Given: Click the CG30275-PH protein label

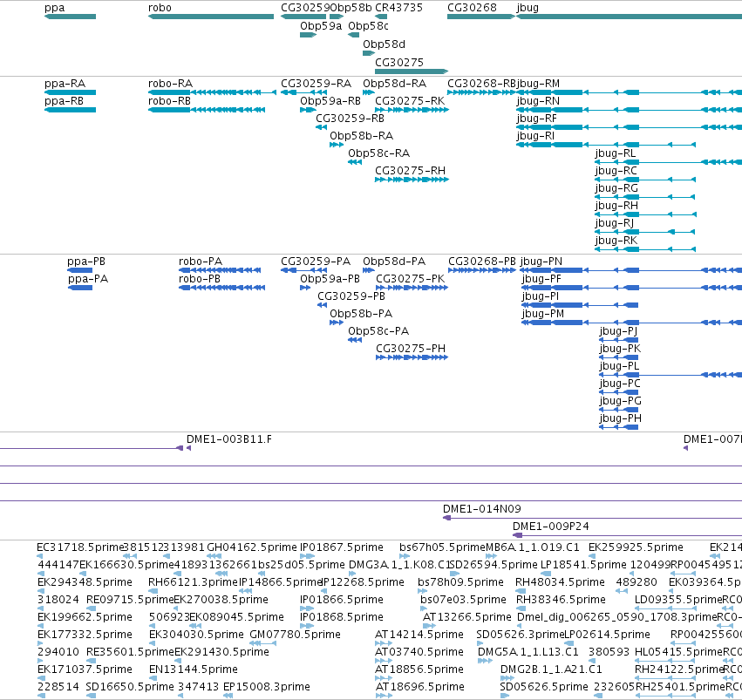Looking at the screenshot, I should 411,349.
